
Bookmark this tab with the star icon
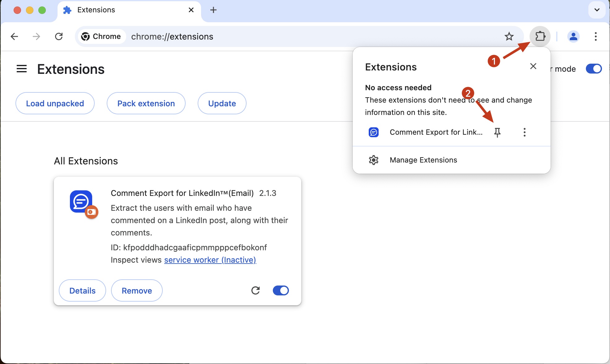509,36
